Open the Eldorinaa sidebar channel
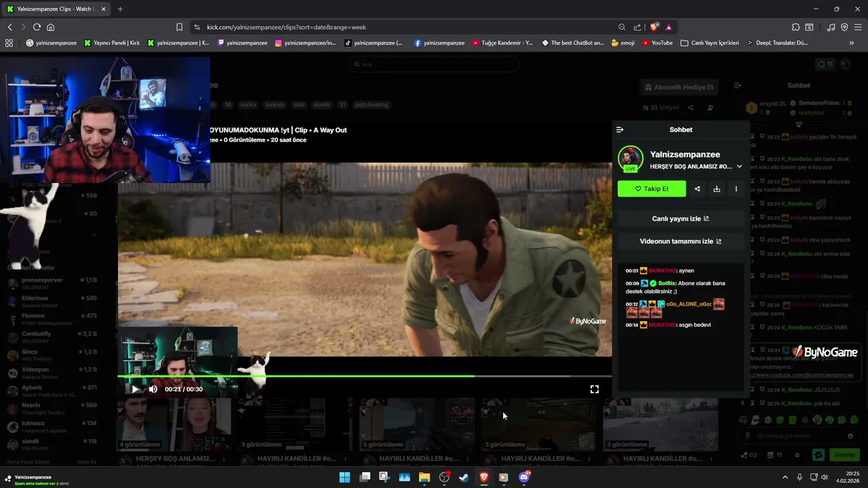The width and height of the screenshot is (868, 488). click(52, 301)
